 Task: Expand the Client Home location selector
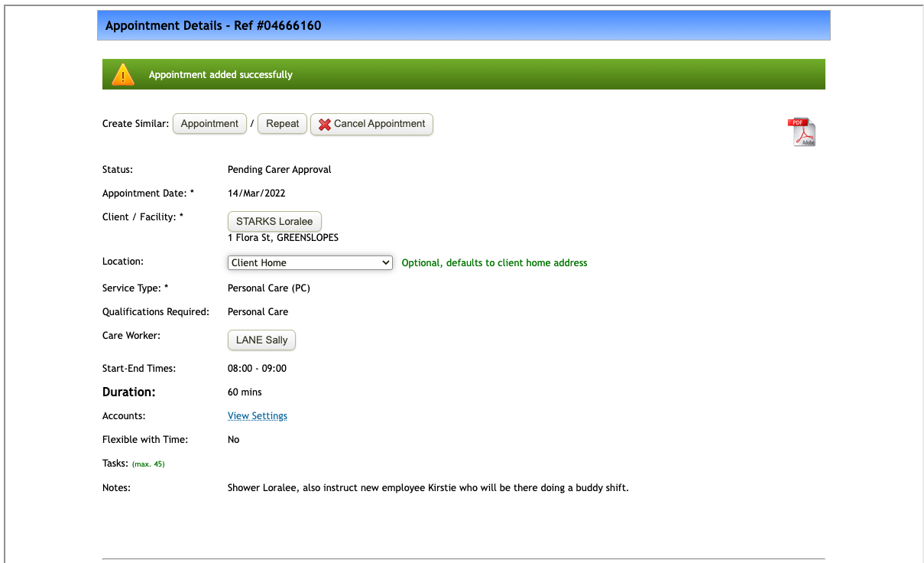pyautogui.click(x=310, y=262)
